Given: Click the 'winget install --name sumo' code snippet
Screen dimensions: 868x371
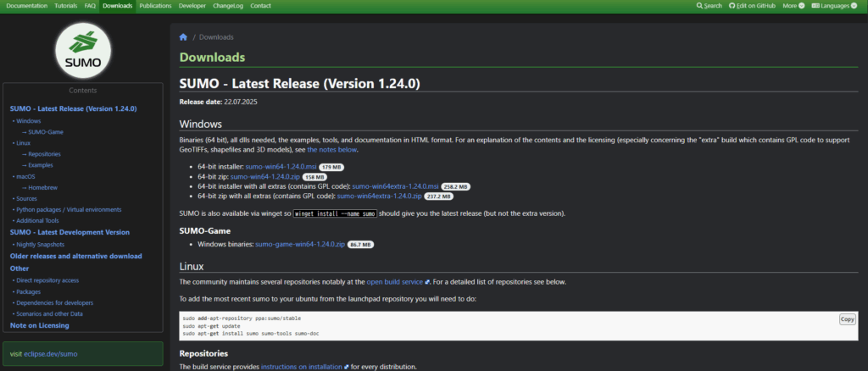Looking at the screenshot, I should 335,213.
